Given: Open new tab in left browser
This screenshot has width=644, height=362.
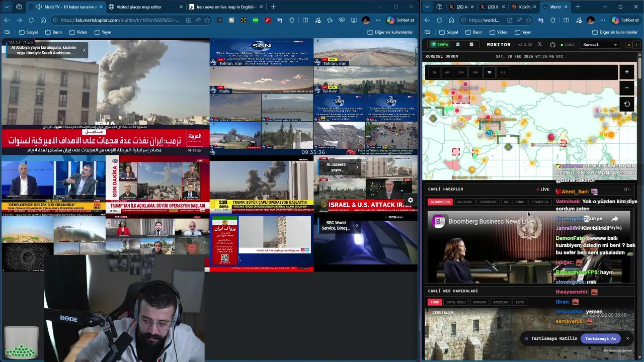Looking at the screenshot, I should pos(273,7).
